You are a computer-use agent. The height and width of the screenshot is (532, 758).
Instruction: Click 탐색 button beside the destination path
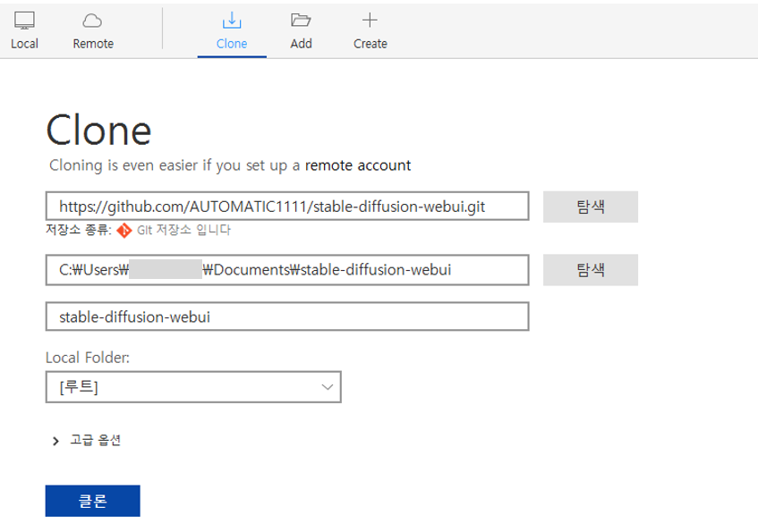coord(591,270)
